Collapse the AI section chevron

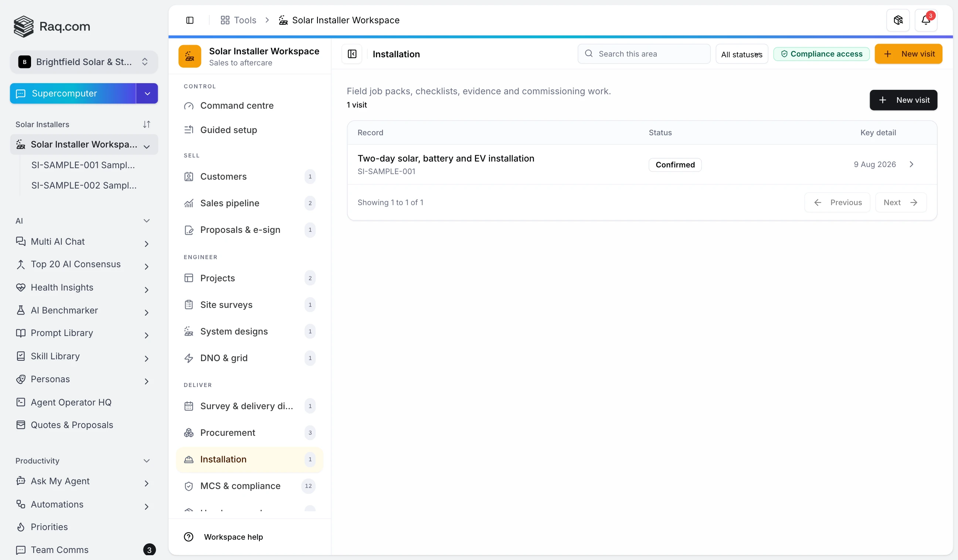(x=147, y=221)
